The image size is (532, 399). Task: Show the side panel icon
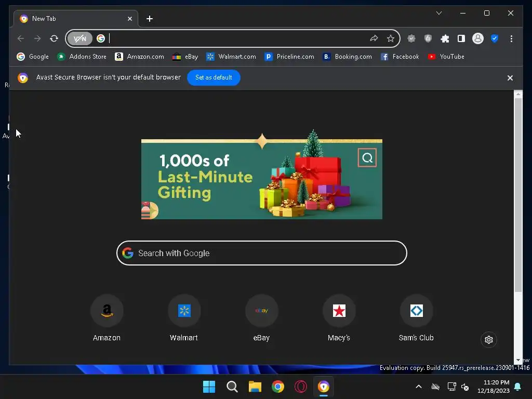coord(461,38)
